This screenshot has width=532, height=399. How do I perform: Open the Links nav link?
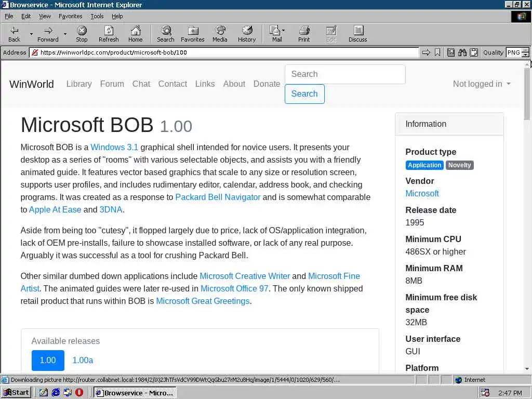click(x=205, y=84)
